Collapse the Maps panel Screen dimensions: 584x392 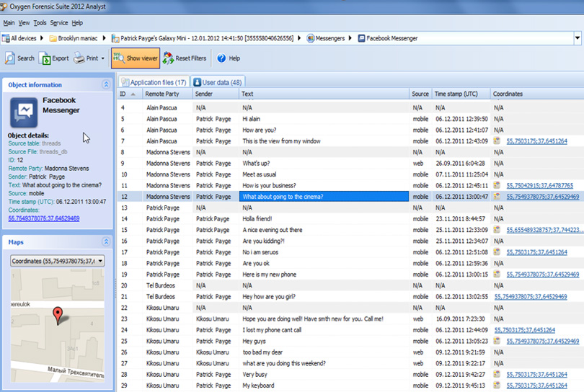point(106,241)
